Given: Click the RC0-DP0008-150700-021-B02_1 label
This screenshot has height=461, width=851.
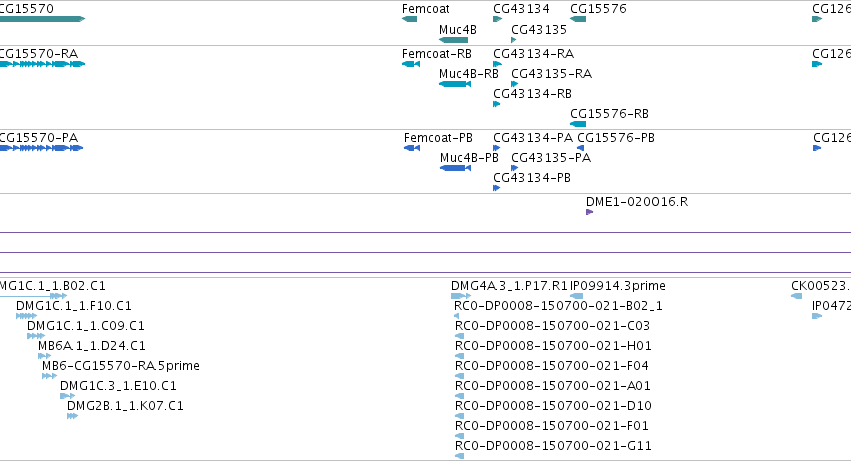Looking at the screenshot, I should point(558,306).
